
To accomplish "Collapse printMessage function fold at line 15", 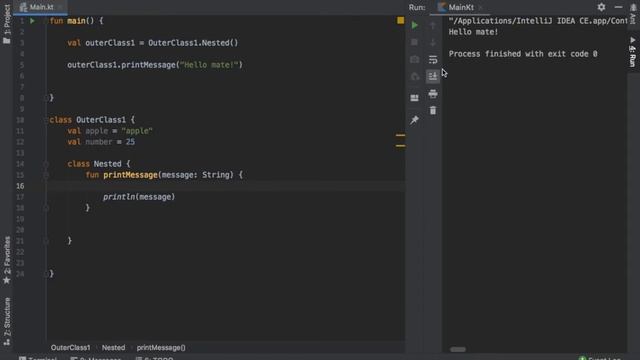I will (x=46, y=175).
